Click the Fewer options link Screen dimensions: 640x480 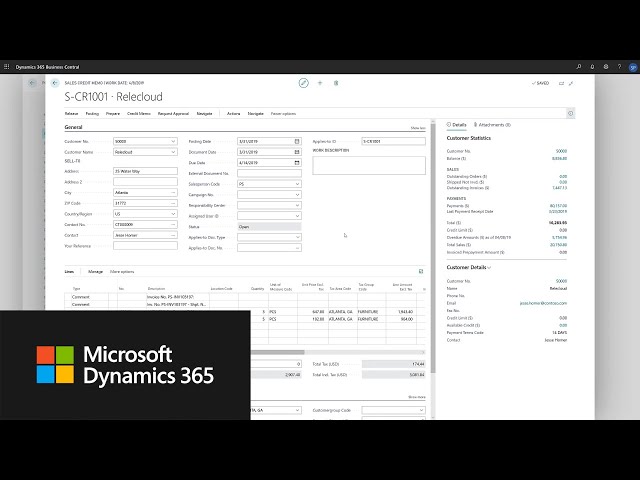point(283,114)
